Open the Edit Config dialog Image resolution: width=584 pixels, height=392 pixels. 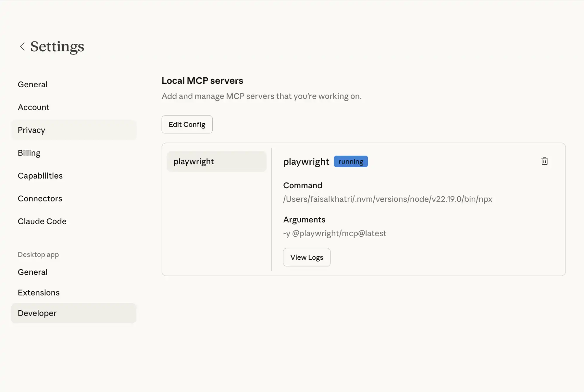(x=187, y=124)
